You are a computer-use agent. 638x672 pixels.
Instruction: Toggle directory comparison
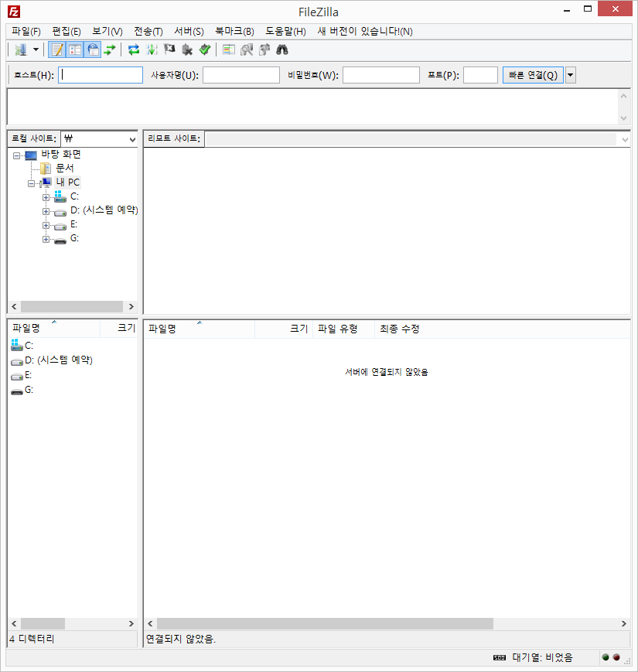pyautogui.click(x=247, y=50)
